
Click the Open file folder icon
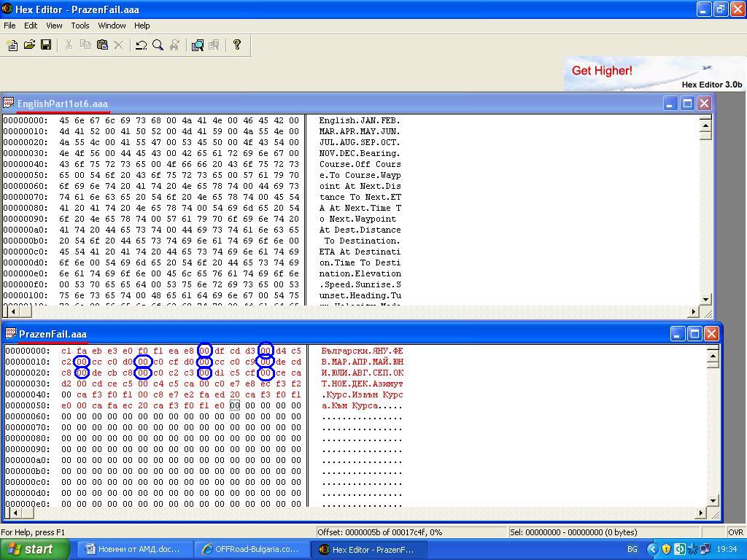point(29,45)
